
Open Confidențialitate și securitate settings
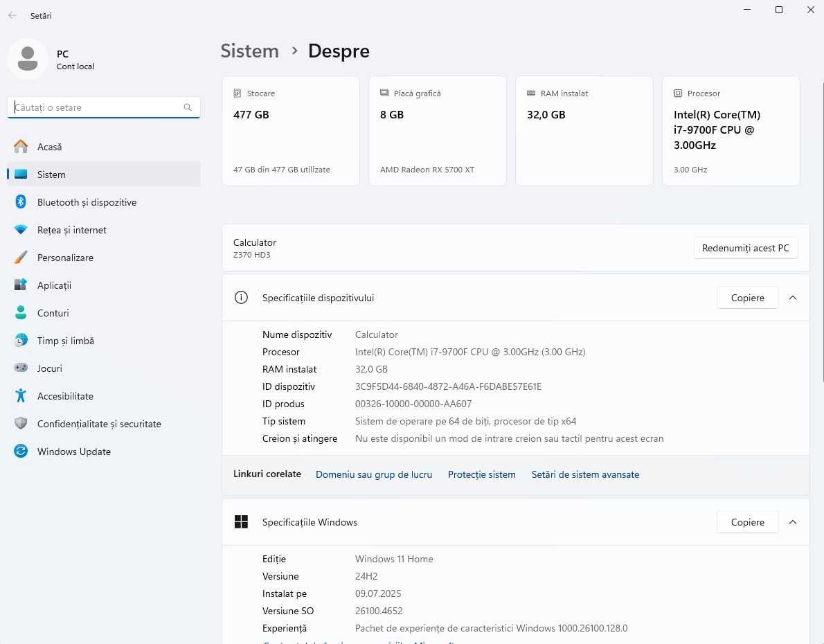[x=104, y=424]
